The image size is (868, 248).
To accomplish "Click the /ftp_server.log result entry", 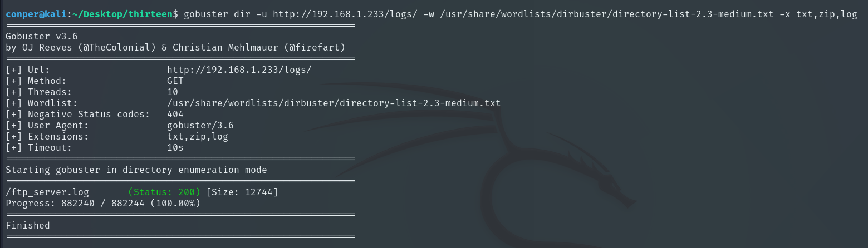I will (47, 192).
